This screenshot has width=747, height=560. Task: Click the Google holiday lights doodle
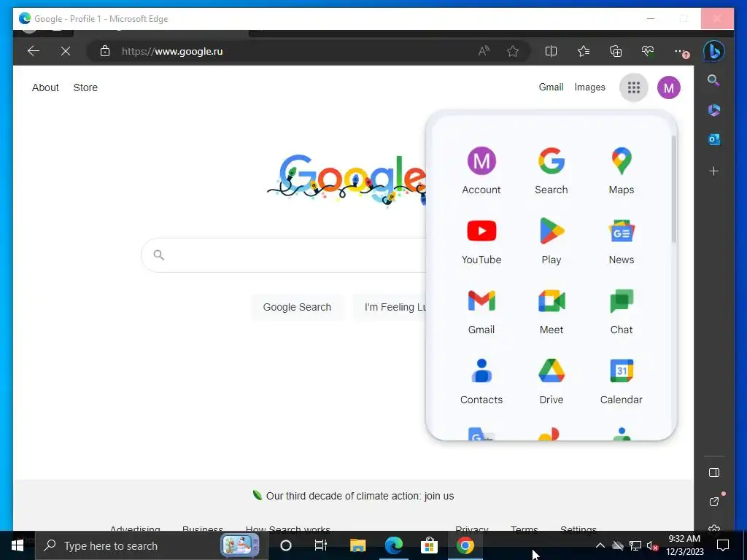coord(347,180)
